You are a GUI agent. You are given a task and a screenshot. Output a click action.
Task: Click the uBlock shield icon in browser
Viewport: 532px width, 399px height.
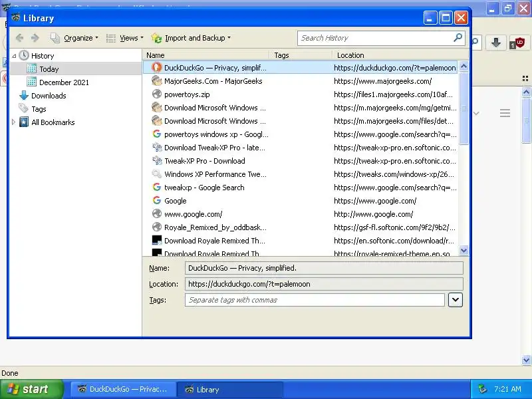point(518,43)
